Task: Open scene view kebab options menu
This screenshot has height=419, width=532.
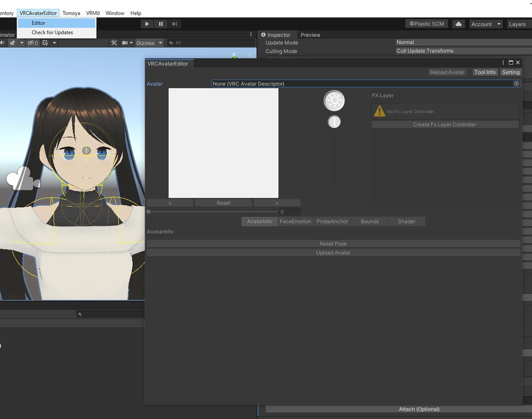Action: 251,35
